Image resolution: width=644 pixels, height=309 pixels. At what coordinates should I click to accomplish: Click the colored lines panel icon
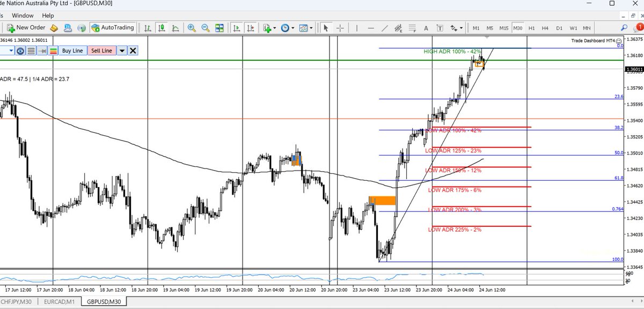click(x=53, y=50)
